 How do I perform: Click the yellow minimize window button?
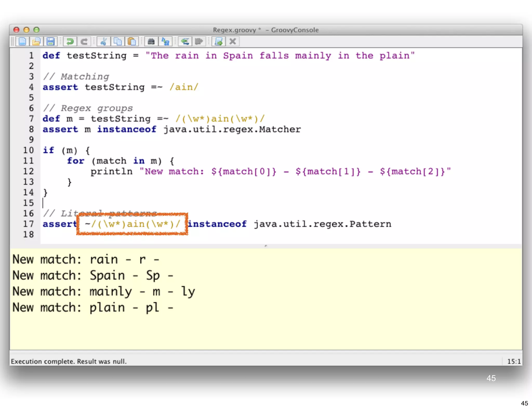coord(26,30)
